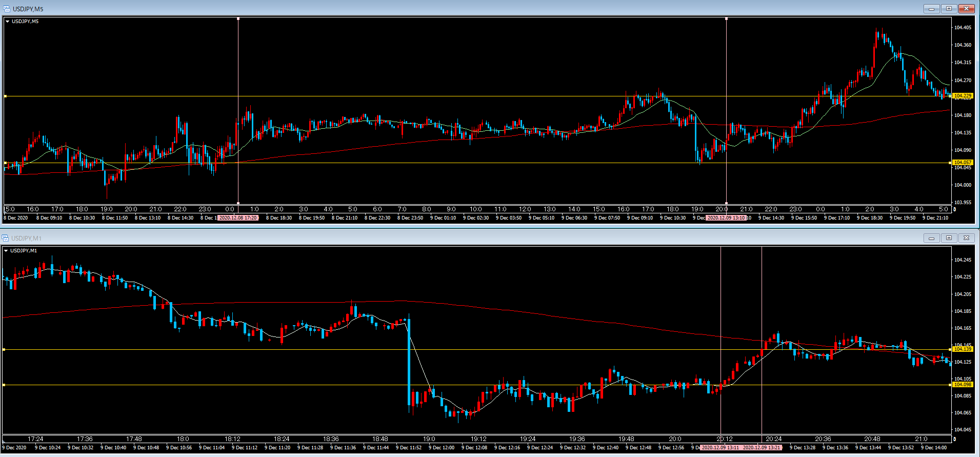
Task: Click the M5 chart top handle of 17:20 line
Action: tap(238, 19)
